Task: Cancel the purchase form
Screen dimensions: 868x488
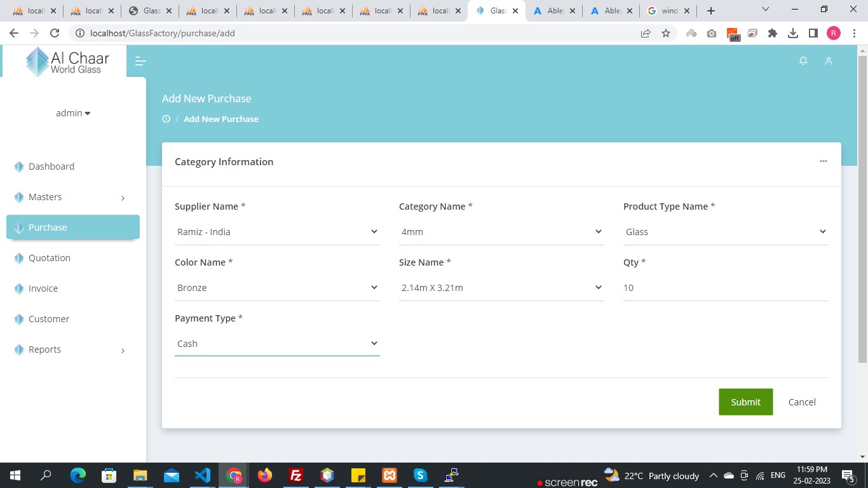Action: click(801, 402)
